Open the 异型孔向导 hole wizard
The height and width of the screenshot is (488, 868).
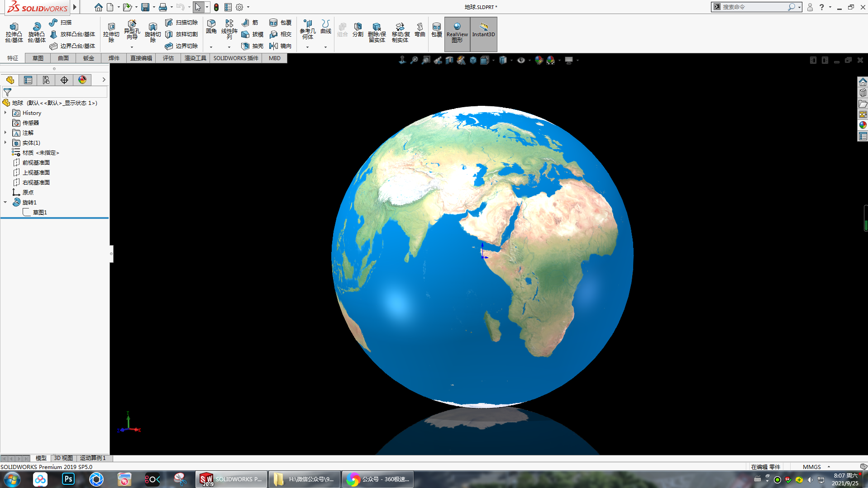click(x=132, y=30)
